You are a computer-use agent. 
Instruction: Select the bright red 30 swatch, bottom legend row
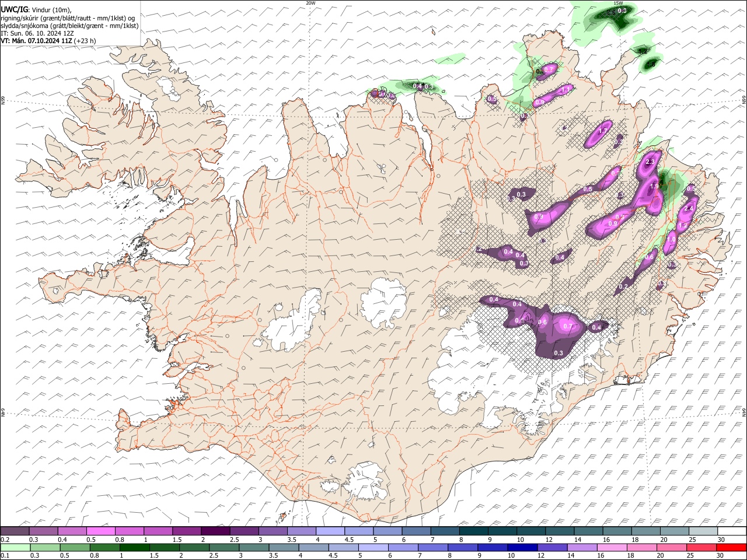731,548
